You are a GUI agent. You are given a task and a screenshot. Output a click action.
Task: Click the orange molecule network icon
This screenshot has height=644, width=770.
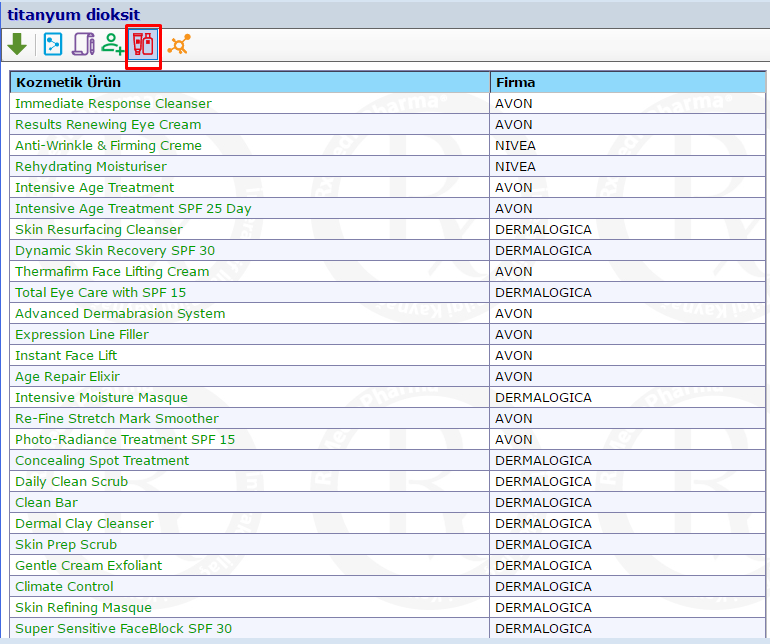pyautogui.click(x=179, y=45)
